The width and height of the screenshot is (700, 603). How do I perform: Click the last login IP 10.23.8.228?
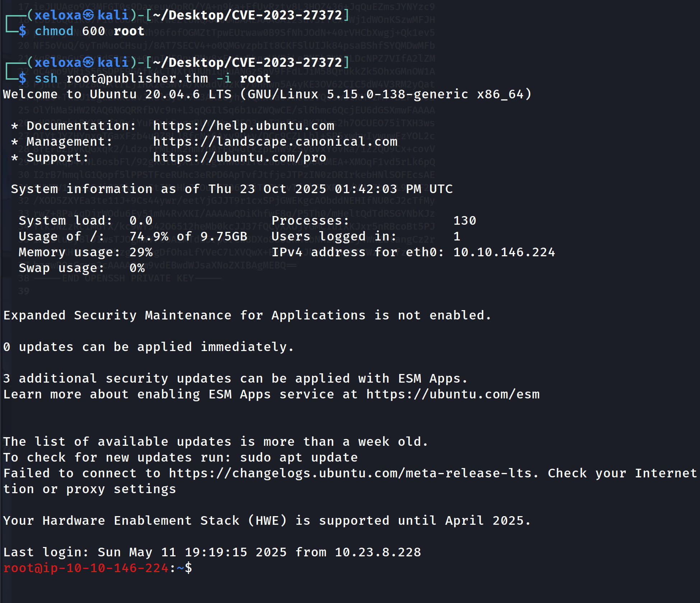pos(378,552)
